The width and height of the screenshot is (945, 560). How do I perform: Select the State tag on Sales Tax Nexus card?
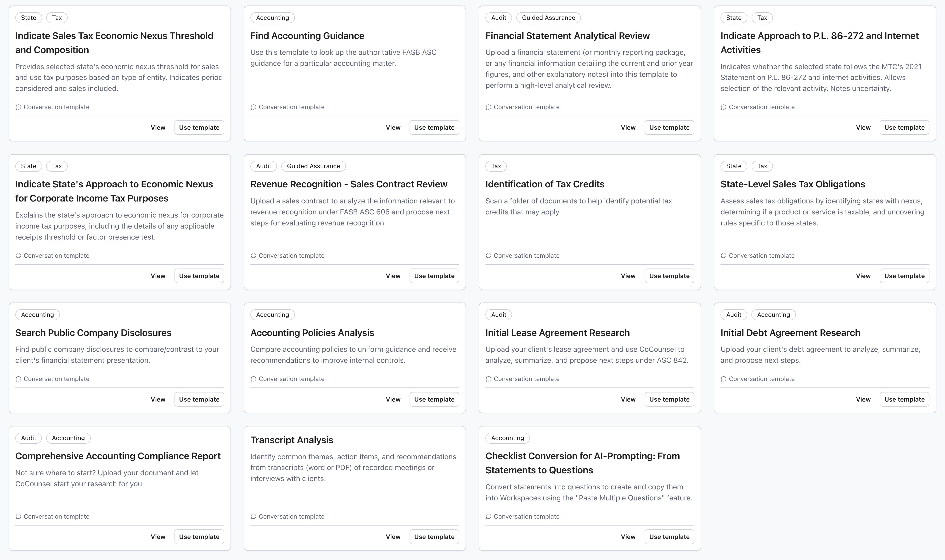(29, 18)
